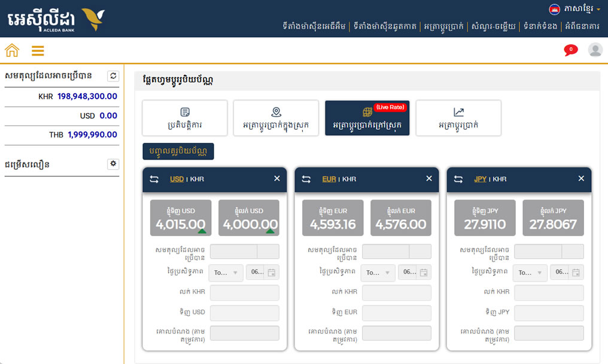This screenshot has width=608, height=364.
Task: Swap currencies in the JPY/KHR card
Action: coord(458,179)
